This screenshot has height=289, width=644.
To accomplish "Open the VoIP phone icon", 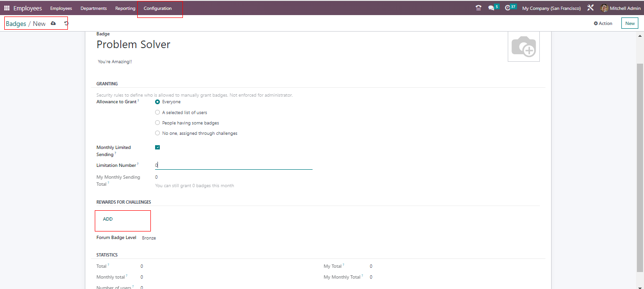I will tap(479, 8).
